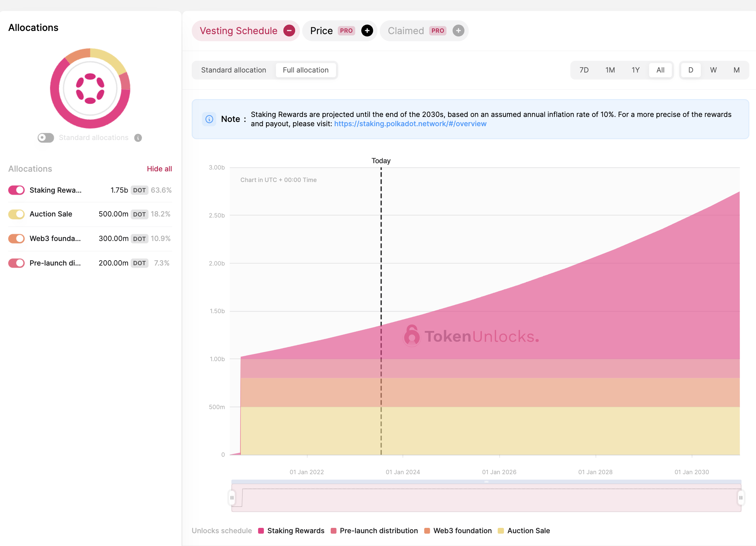Click the right handle of range selector
756x546 pixels.
tap(741, 498)
